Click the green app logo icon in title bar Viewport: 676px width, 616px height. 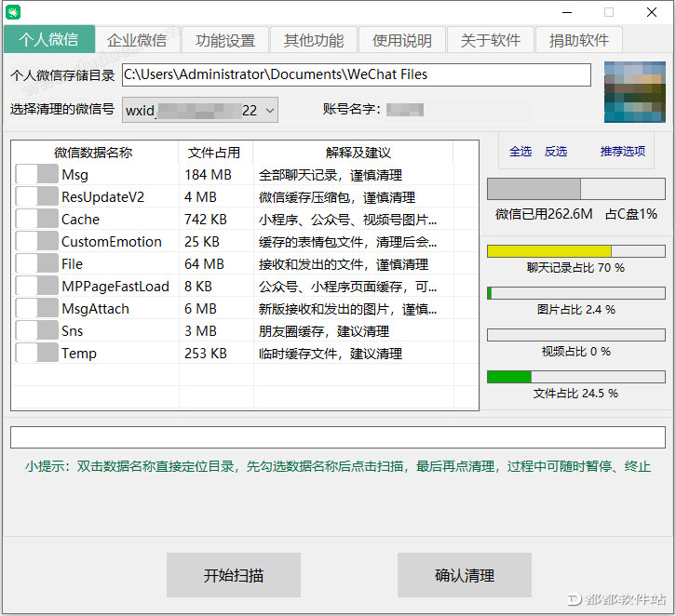(13, 12)
